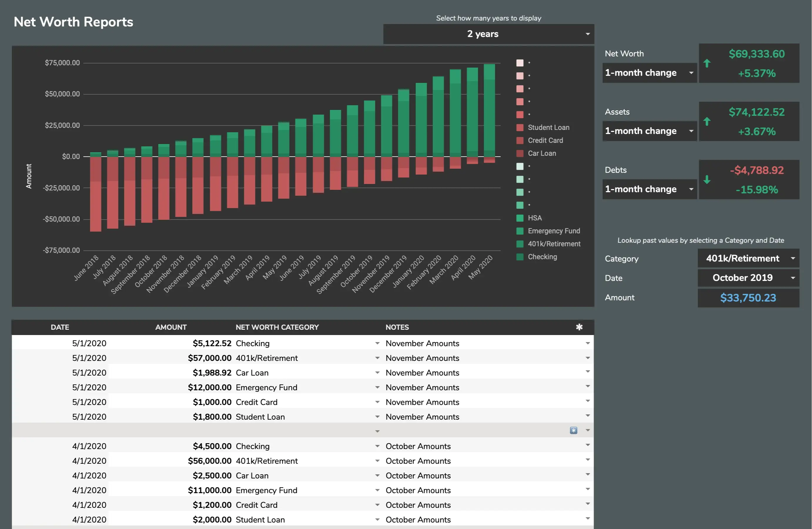Open category dropdown for 5/1/2020 Car Loan row
This screenshot has height=529, width=812.
click(x=377, y=373)
